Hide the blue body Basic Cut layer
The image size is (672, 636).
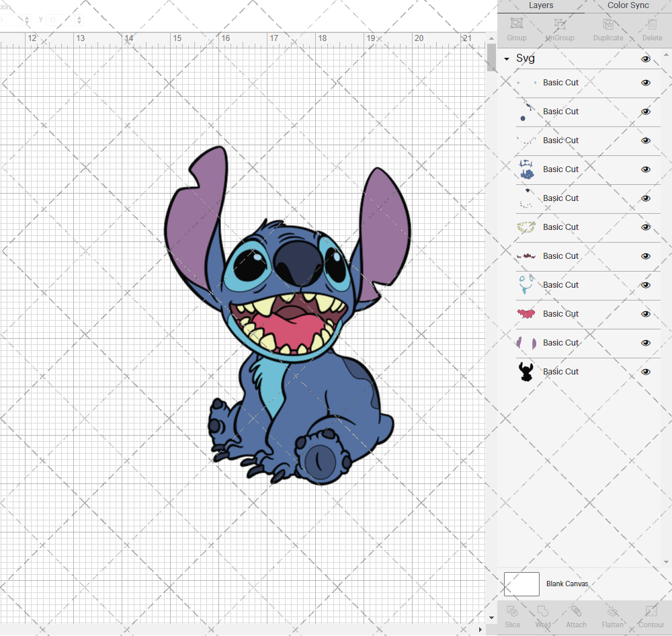click(645, 169)
